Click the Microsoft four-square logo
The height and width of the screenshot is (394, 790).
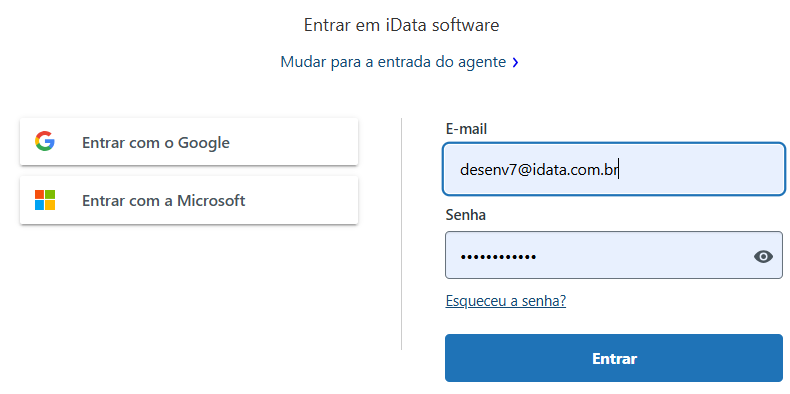(45, 200)
